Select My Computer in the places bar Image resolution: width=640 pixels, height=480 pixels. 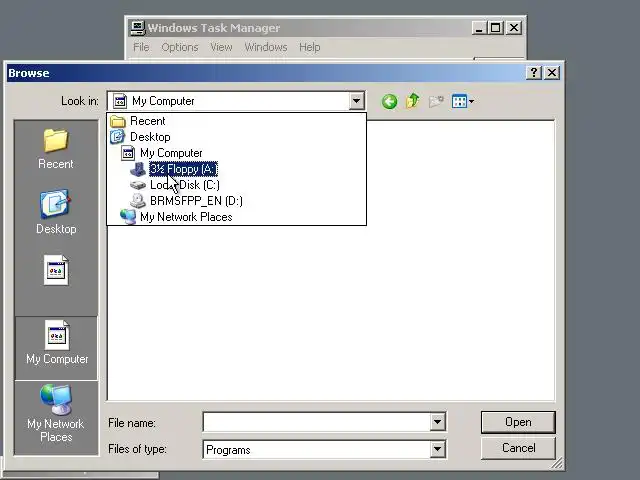coord(57,348)
